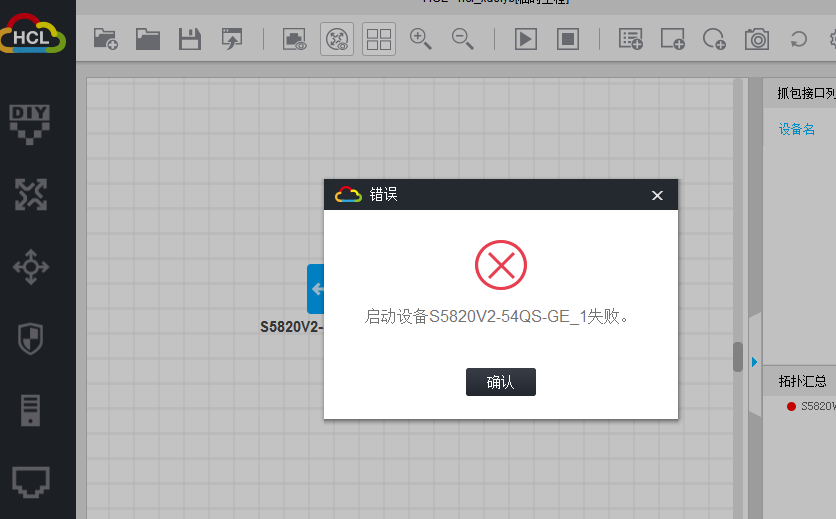This screenshot has height=519, width=836.
Task: Stop all devices with stop button
Action: point(567,39)
